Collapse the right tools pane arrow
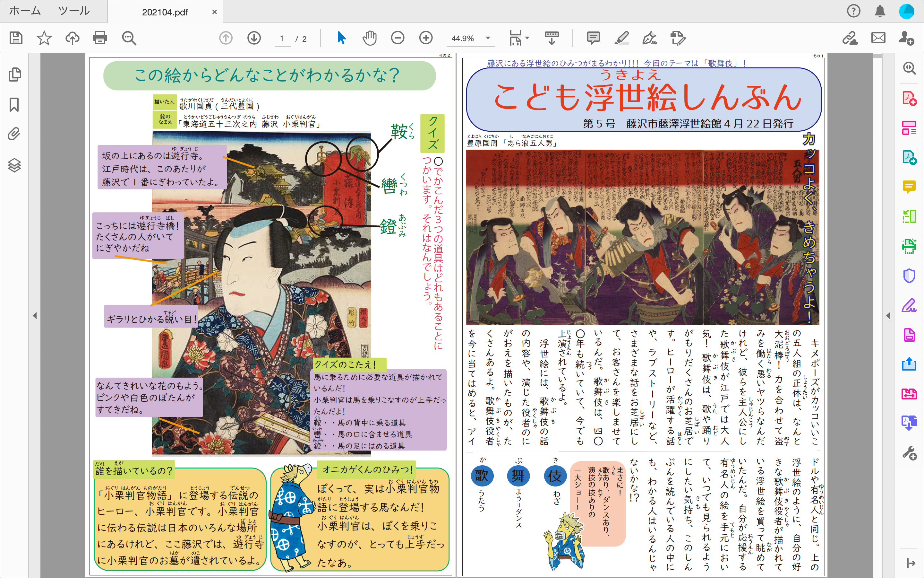This screenshot has height=578, width=924. (888, 316)
